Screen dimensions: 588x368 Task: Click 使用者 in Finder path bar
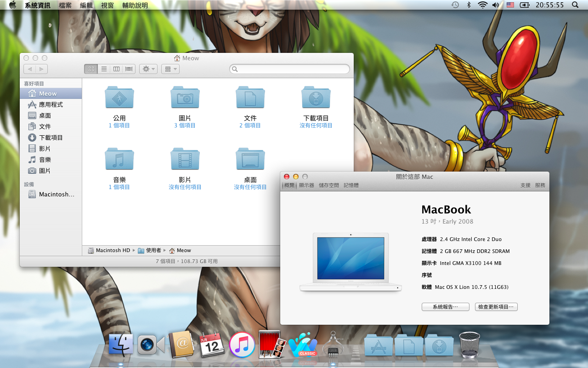(150, 250)
